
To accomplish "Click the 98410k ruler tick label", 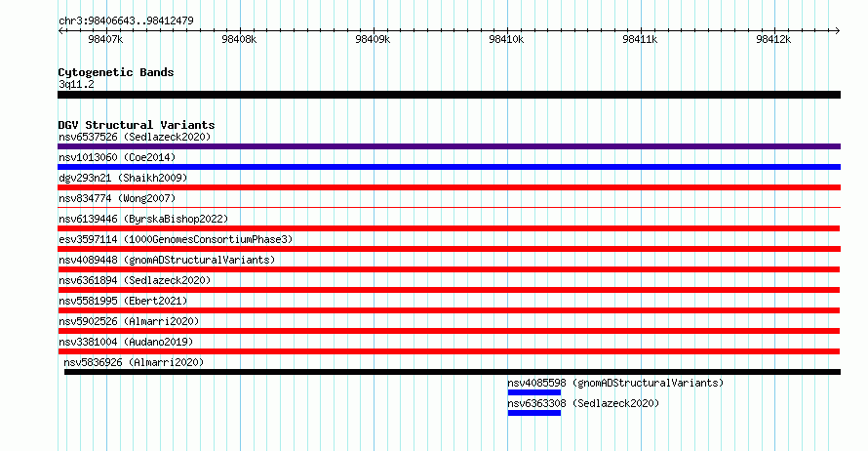I will [x=506, y=39].
